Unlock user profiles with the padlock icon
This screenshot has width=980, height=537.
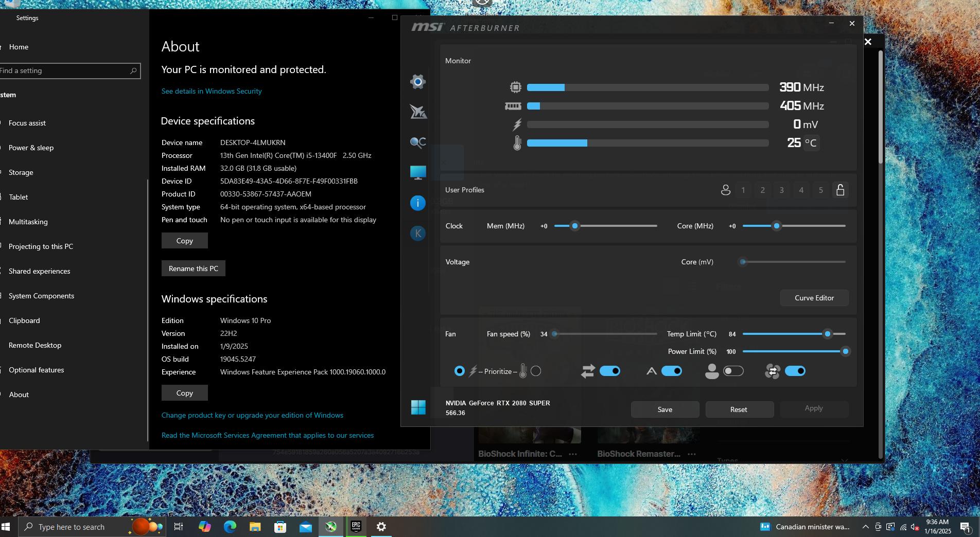coord(841,190)
